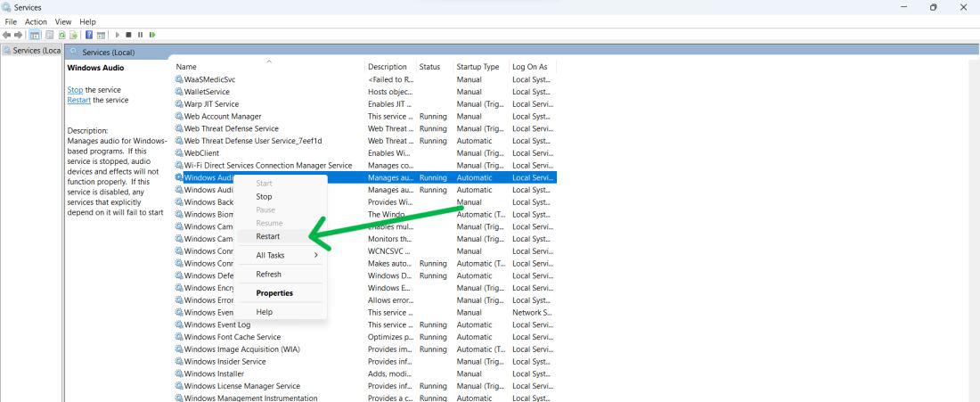Select the Windows Event Log service name
Screen dimensions: 980x402
[x=217, y=325]
